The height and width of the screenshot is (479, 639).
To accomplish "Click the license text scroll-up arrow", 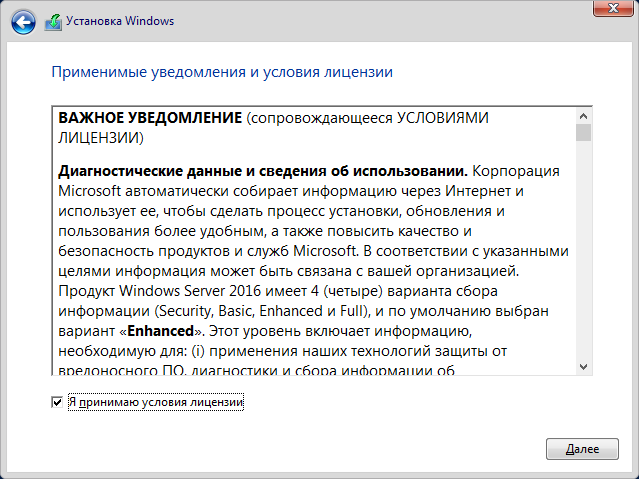I will (x=583, y=116).
